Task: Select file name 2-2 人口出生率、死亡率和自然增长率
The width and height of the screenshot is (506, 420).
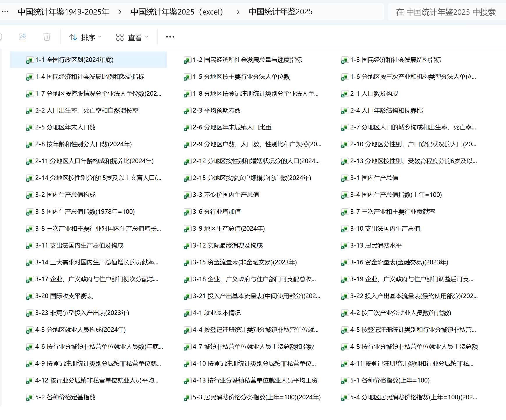Action: point(87,111)
